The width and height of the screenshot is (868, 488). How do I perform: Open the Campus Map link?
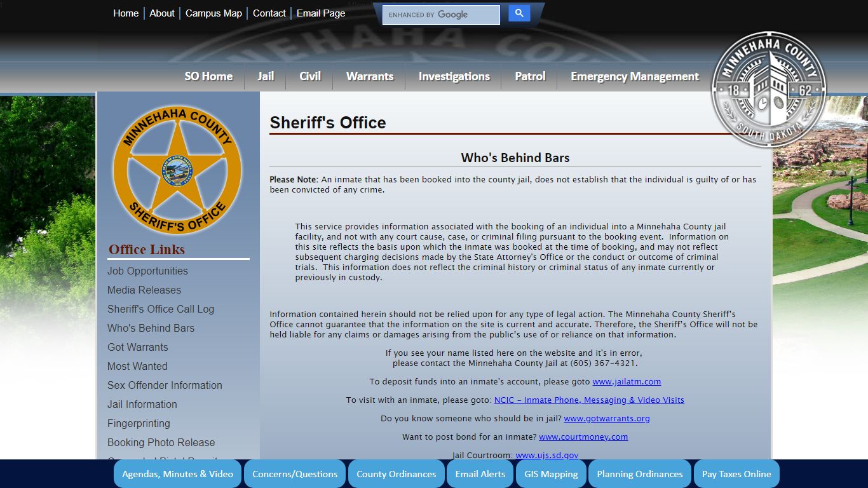click(x=214, y=13)
